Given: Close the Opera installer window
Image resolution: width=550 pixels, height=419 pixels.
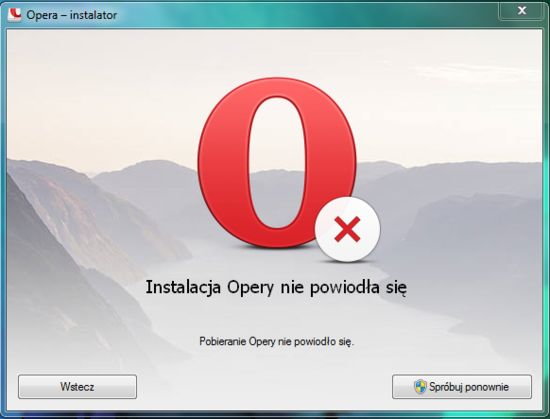Looking at the screenshot, I should click(x=522, y=11).
